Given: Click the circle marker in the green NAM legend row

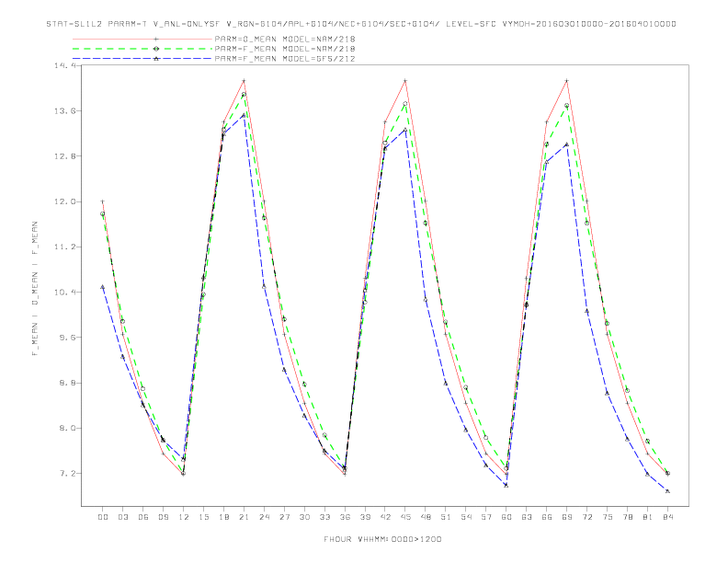Looking at the screenshot, I should coord(156,49).
